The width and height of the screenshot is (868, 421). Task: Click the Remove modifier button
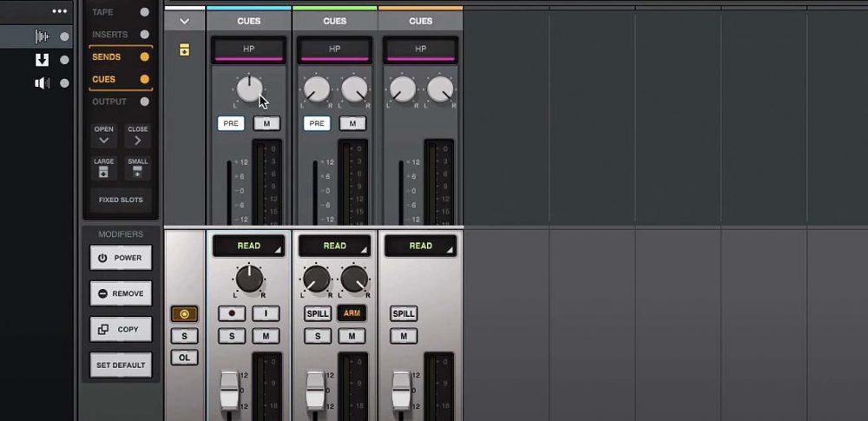[x=121, y=293]
